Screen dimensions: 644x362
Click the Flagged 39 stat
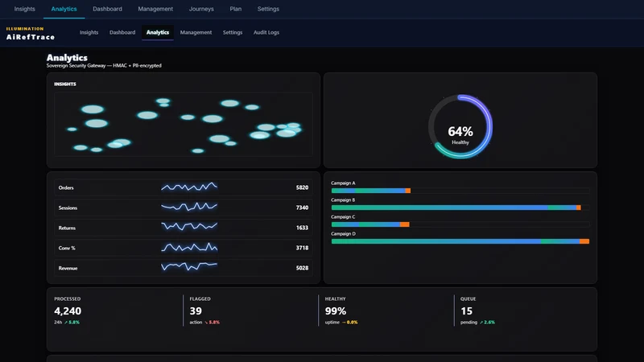(x=196, y=311)
